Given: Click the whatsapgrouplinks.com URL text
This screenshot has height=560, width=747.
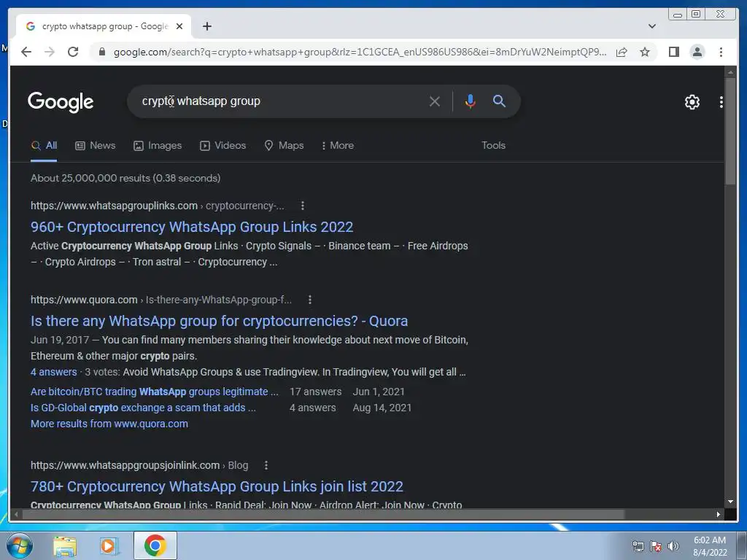Looking at the screenshot, I should click(114, 206).
